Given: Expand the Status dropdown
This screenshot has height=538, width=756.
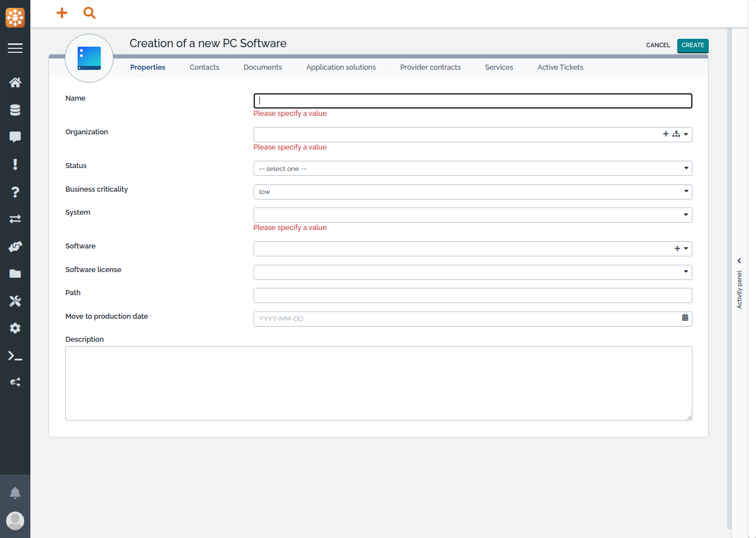Looking at the screenshot, I should tap(472, 169).
